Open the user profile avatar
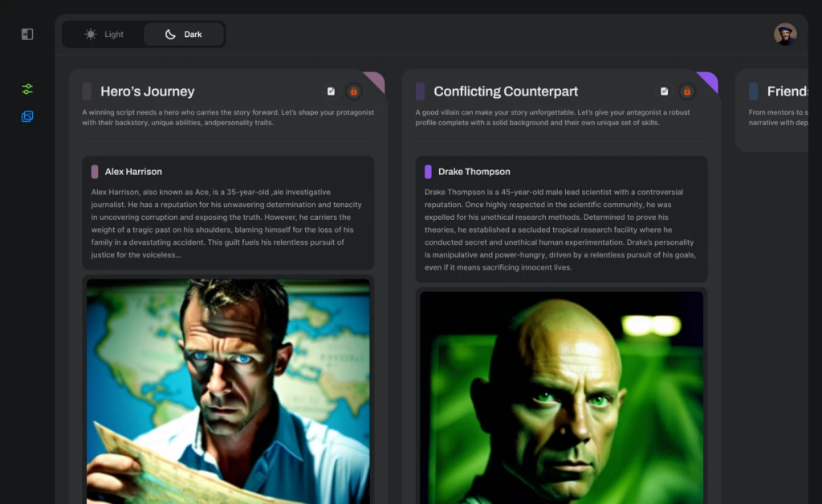 click(785, 34)
